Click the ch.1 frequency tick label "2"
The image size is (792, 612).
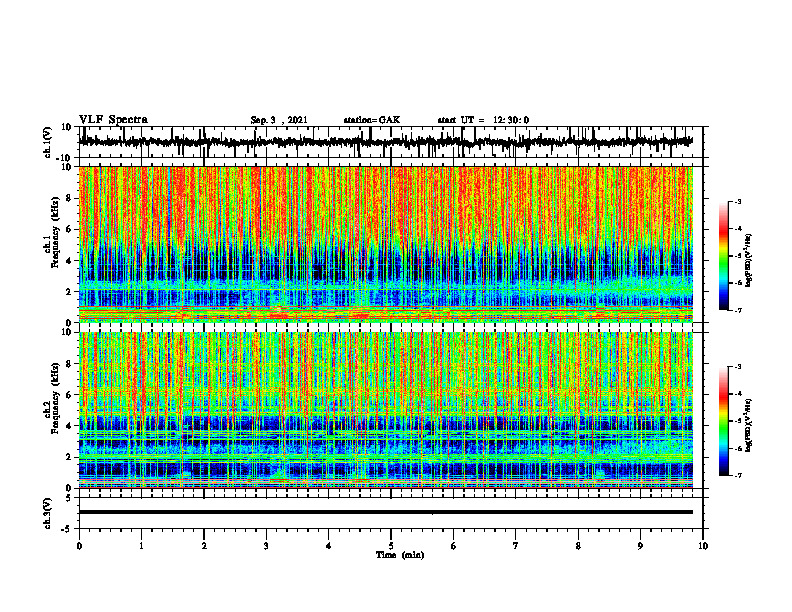tap(70, 292)
